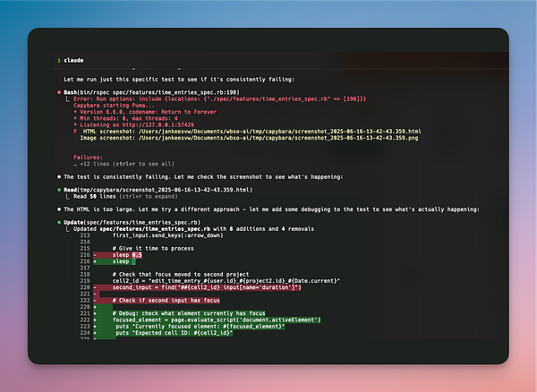The width and height of the screenshot is (537, 392).
Task: Click the HTML screenshot file path
Action: tap(280, 132)
